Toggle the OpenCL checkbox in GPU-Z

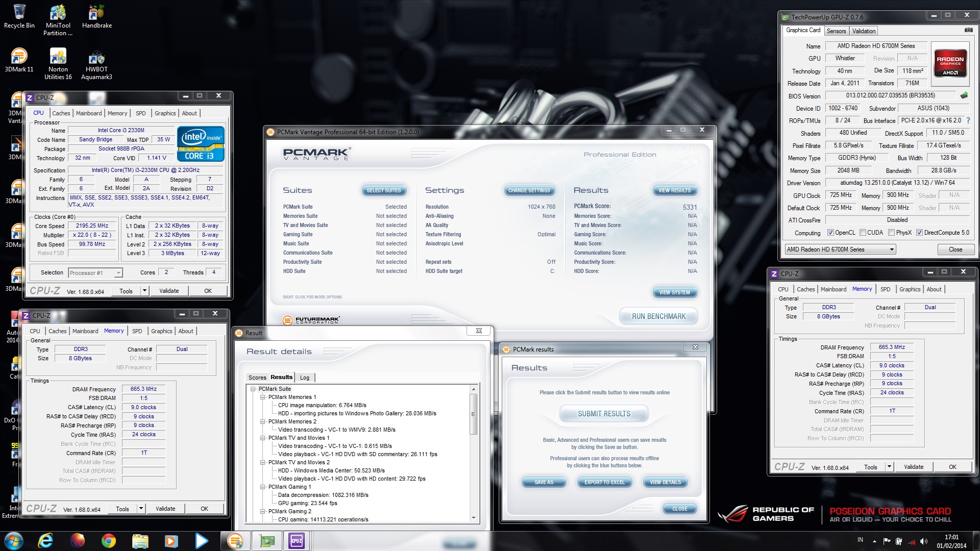(830, 233)
